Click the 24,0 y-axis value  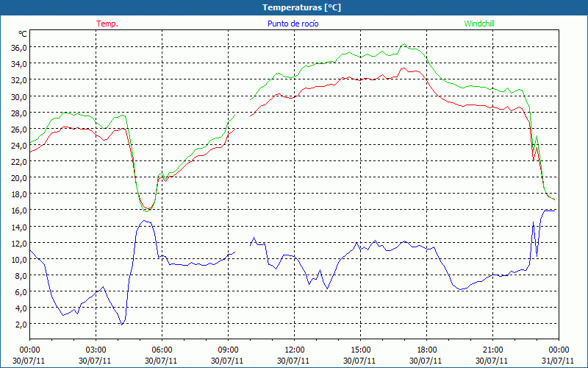tap(20, 145)
